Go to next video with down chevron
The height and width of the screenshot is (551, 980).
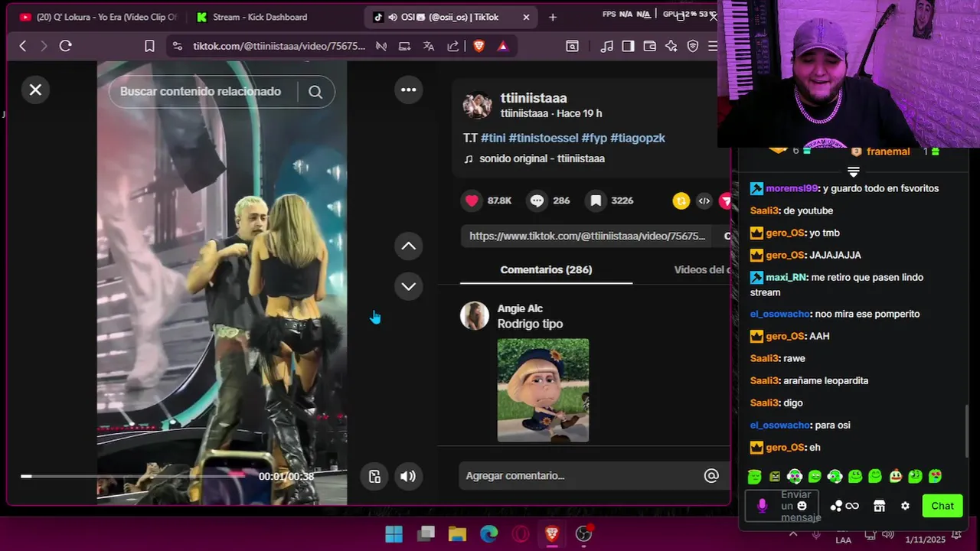tap(409, 286)
